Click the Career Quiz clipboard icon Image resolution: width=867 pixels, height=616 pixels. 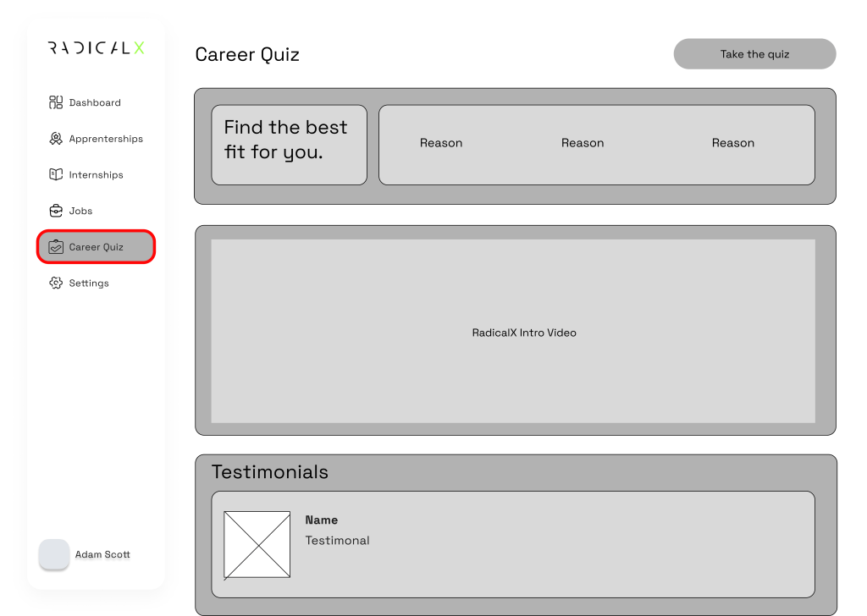coord(56,247)
